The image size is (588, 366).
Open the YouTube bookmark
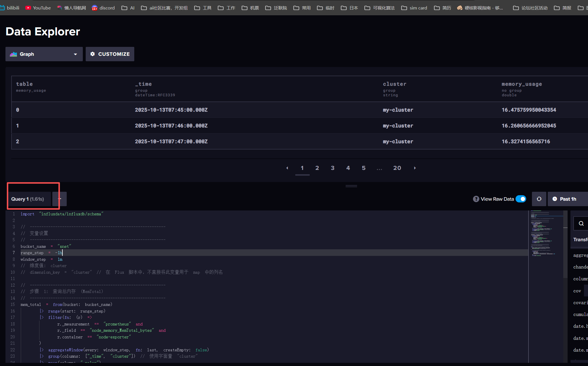click(38, 8)
